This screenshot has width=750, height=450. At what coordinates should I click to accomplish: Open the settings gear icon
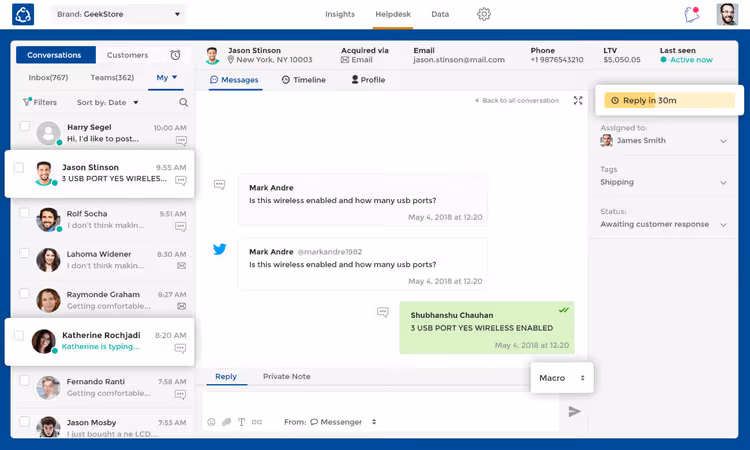[x=484, y=14]
